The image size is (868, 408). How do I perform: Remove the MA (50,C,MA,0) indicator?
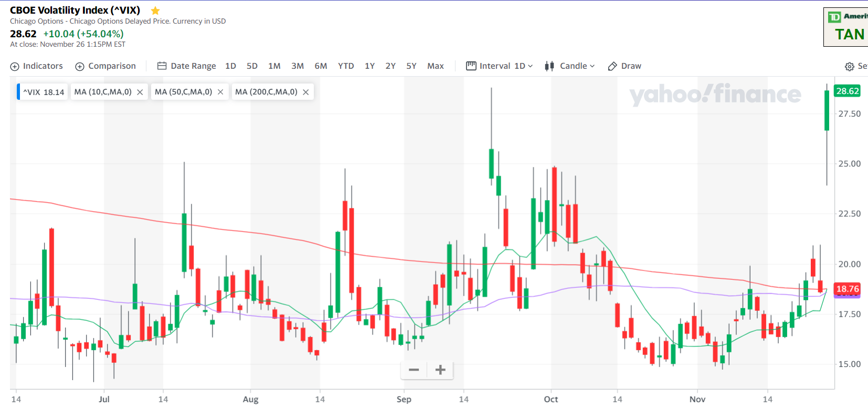[220, 92]
